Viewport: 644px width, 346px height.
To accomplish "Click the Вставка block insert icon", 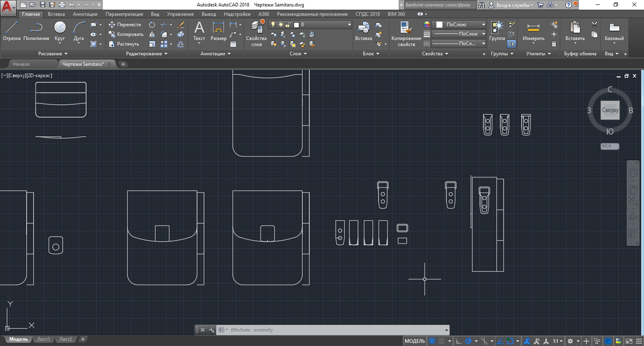I will pos(363,31).
